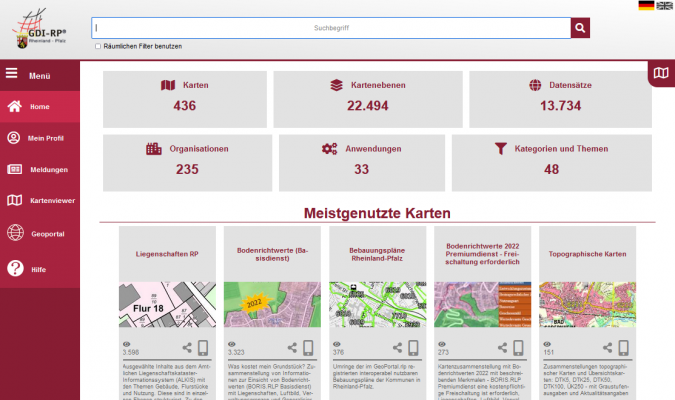Share the Bodenrichtwerte 2022 Premiumdienst map
Image resolution: width=675 pixels, height=400 pixels.
tap(502, 347)
